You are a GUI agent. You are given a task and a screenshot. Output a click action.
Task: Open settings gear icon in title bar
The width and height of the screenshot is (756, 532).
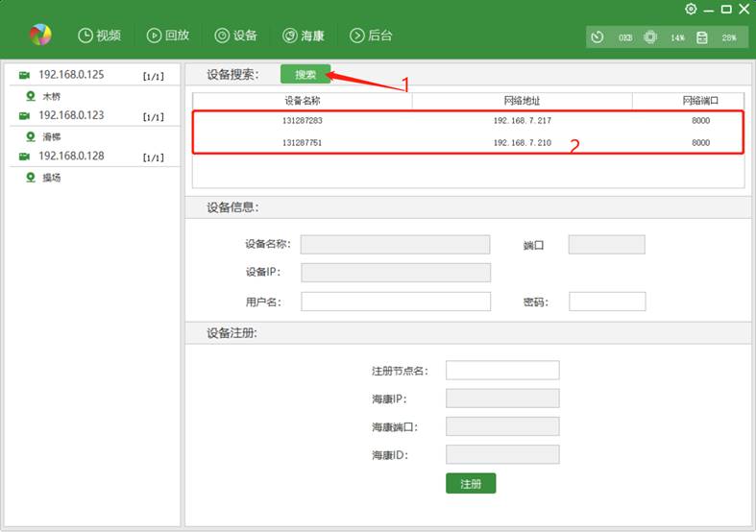[691, 9]
